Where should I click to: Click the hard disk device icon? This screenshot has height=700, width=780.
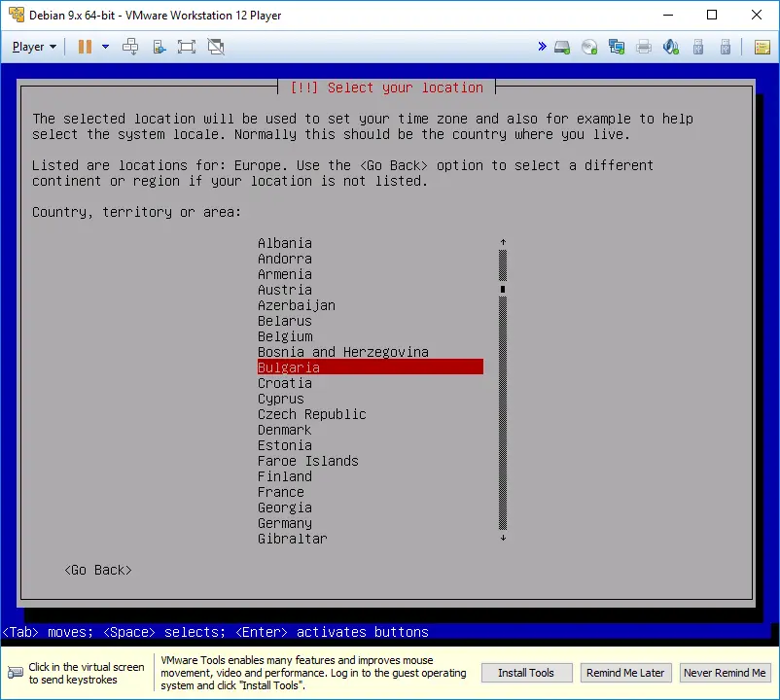point(562,47)
